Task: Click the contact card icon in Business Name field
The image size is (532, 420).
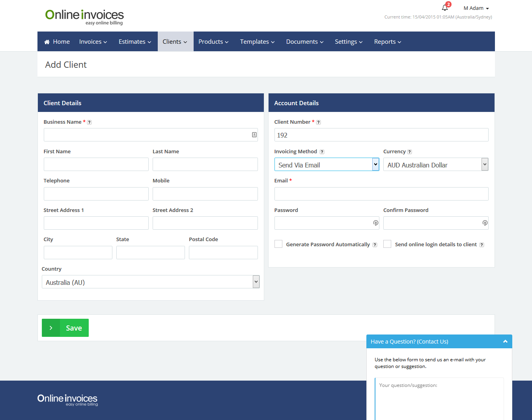Action: pyautogui.click(x=254, y=135)
